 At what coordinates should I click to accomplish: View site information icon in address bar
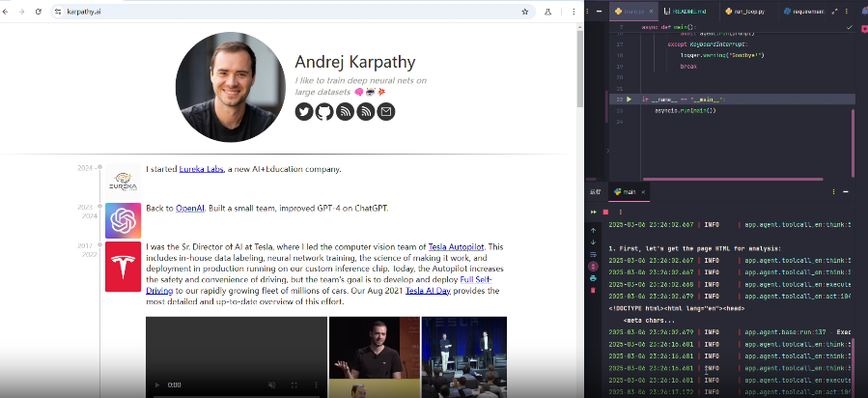coord(58,12)
